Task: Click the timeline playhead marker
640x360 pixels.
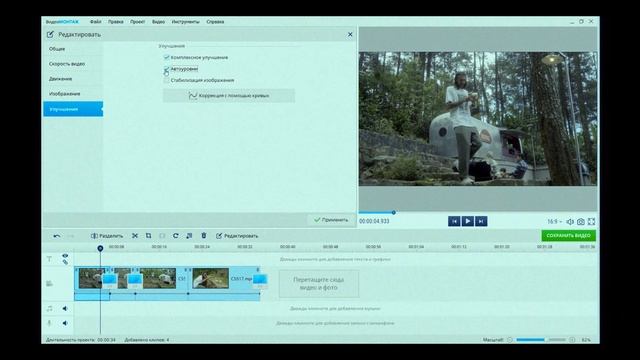Action: 100,248
